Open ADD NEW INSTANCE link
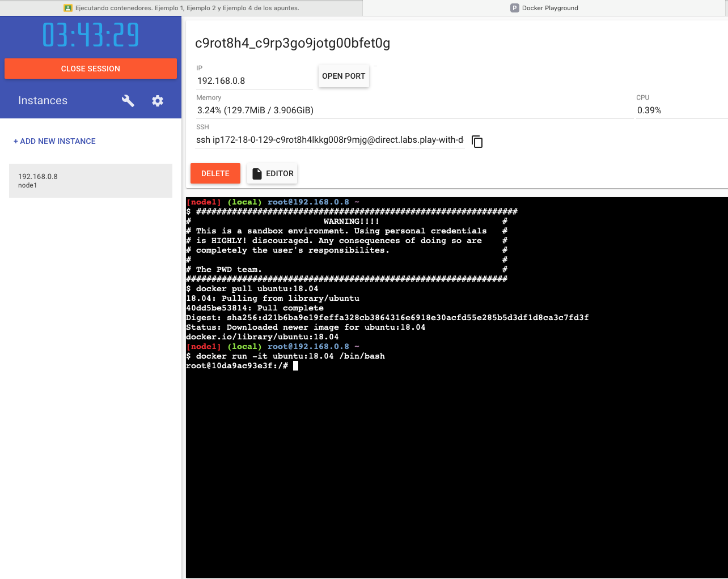Viewport: 728px width, 579px height. (54, 141)
